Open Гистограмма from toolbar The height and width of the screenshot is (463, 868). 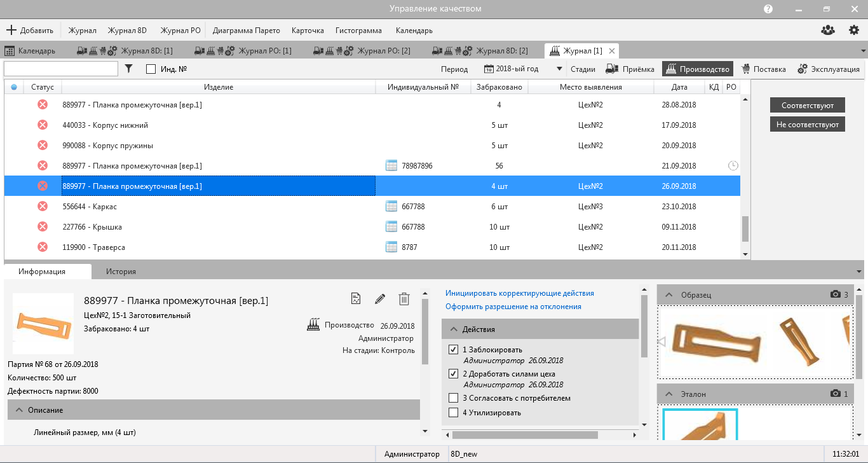pos(359,31)
